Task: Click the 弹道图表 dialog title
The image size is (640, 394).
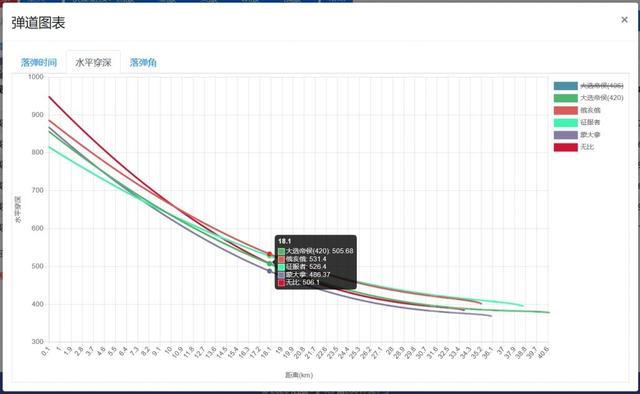Action: click(38, 23)
